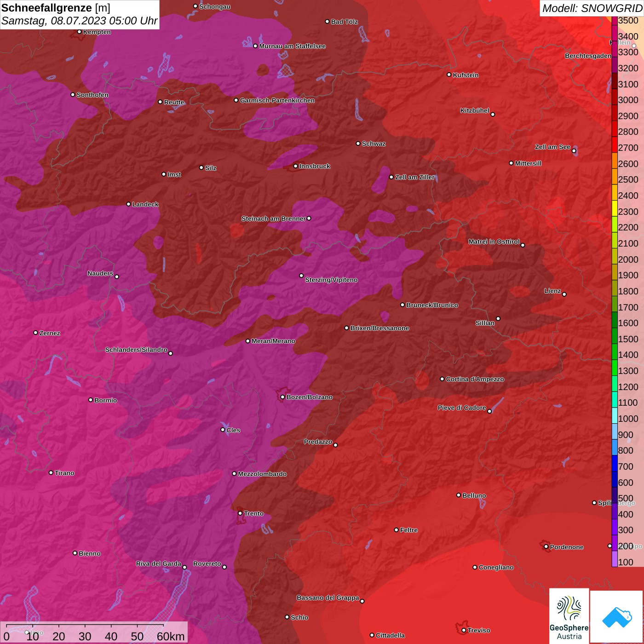Click the 1500 green legend swatch

tap(614, 336)
